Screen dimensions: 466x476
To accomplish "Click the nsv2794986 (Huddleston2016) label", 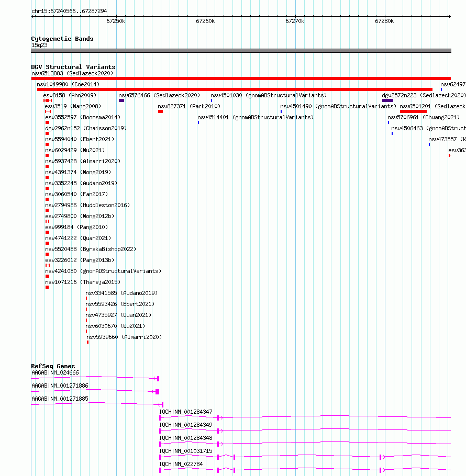I will click(x=87, y=205).
